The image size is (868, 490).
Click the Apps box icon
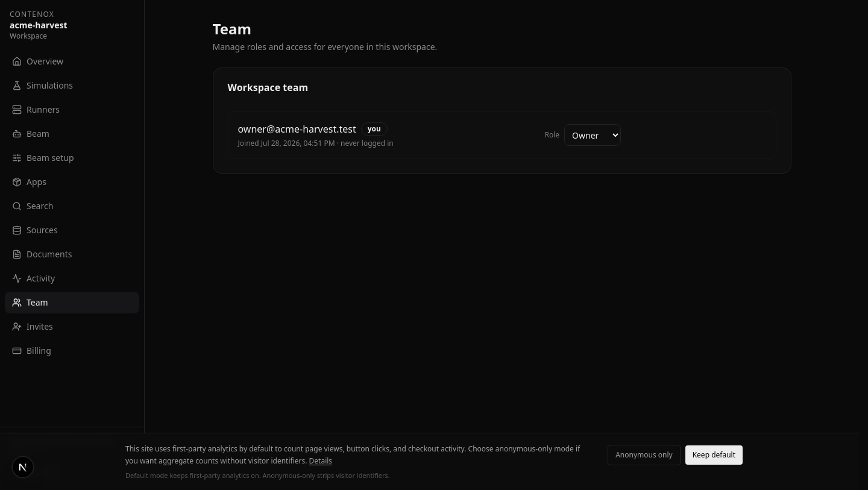17,182
